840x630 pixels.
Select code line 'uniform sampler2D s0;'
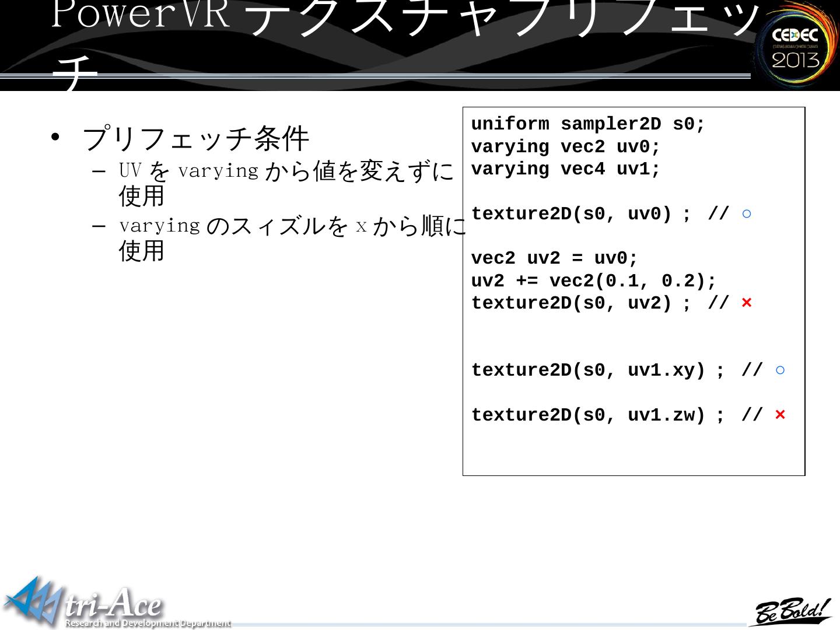pos(588,124)
